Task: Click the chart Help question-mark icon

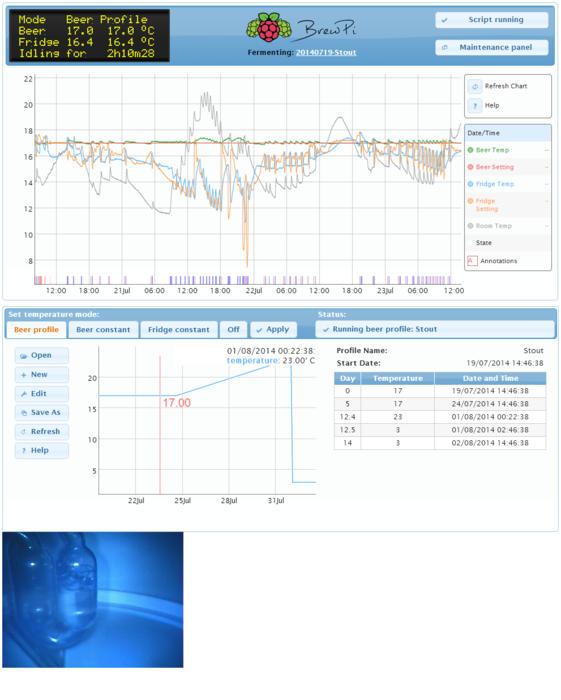Action: [475, 105]
